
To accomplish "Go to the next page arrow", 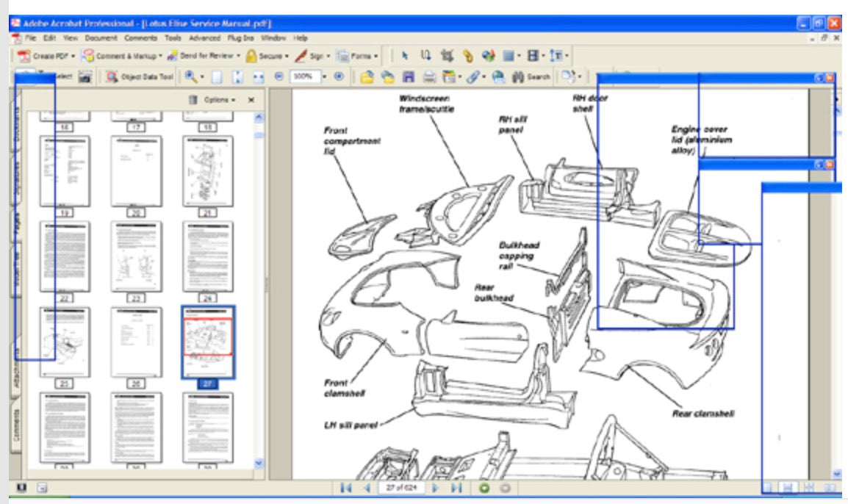I will tap(435, 488).
